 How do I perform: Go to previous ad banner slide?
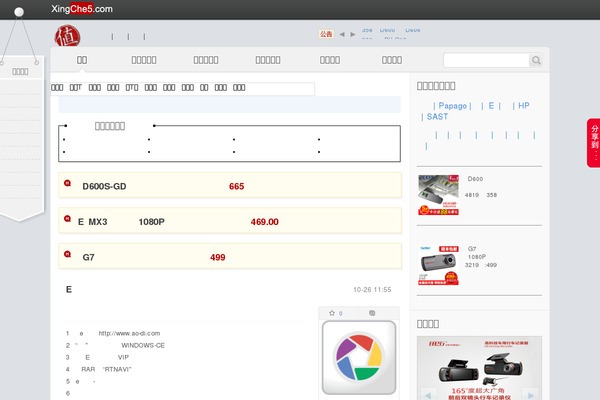[428, 394]
